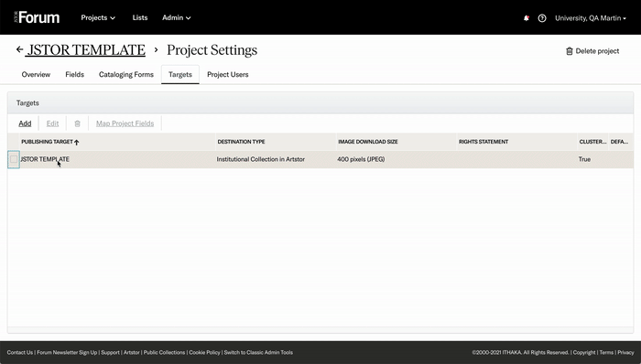Viewport: 641px width, 364px height.
Task: Click the sort arrow on Publishing Target
Action: [x=76, y=142]
